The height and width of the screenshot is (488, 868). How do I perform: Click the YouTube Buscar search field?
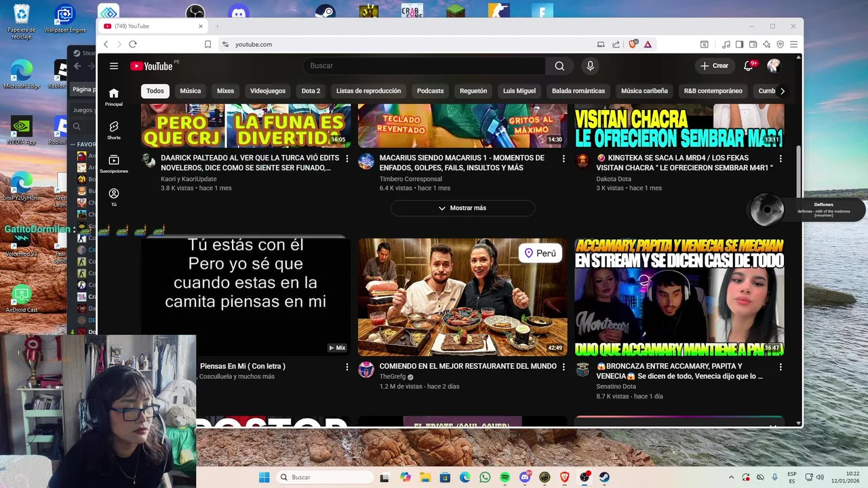425,66
